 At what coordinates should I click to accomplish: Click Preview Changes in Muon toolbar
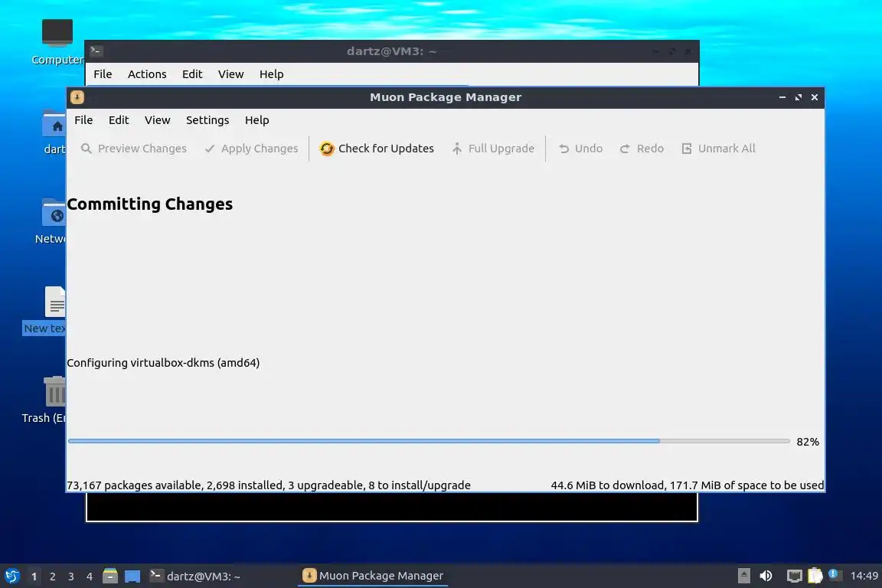click(x=133, y=149)
